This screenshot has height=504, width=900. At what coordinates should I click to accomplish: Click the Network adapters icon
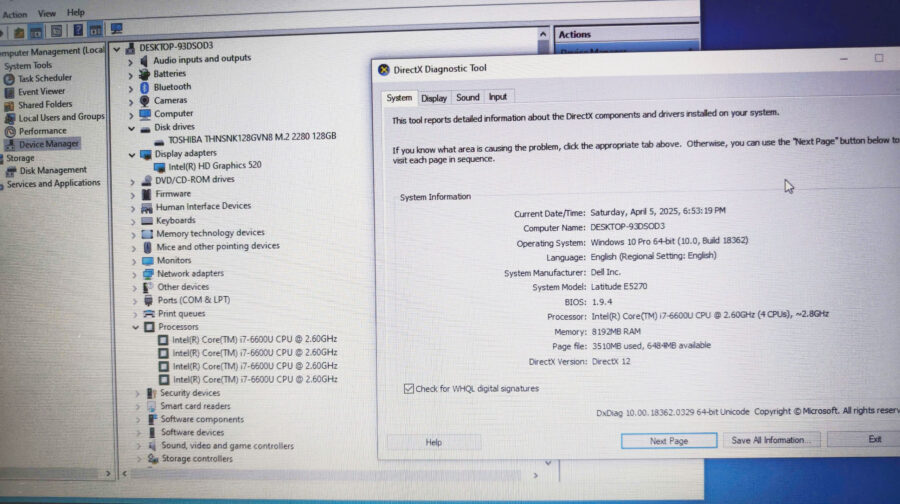click(x=148, y=274)
